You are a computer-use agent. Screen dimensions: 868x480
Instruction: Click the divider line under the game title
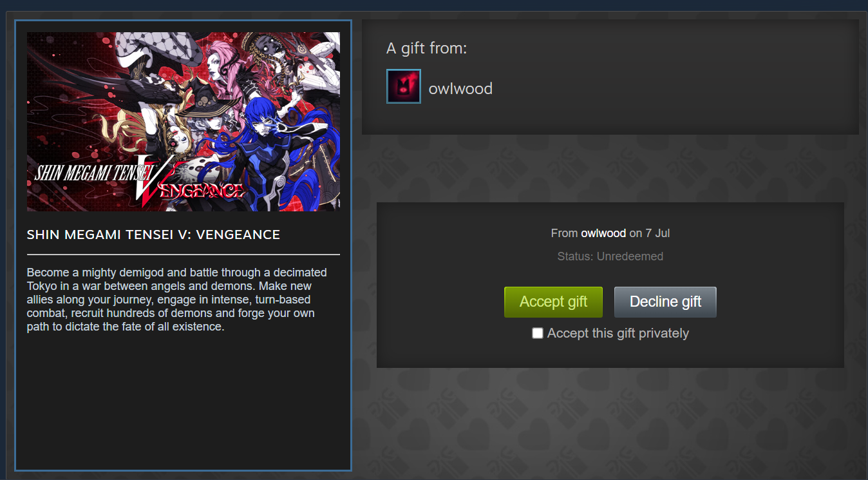click(x=184, y=254)
